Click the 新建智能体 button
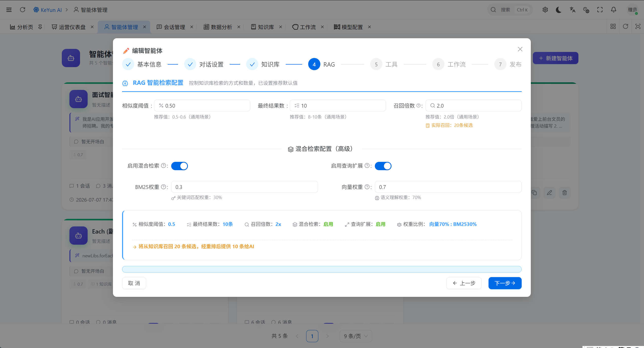The height and width of the screenshot is (348, 644). coord(556,58)
